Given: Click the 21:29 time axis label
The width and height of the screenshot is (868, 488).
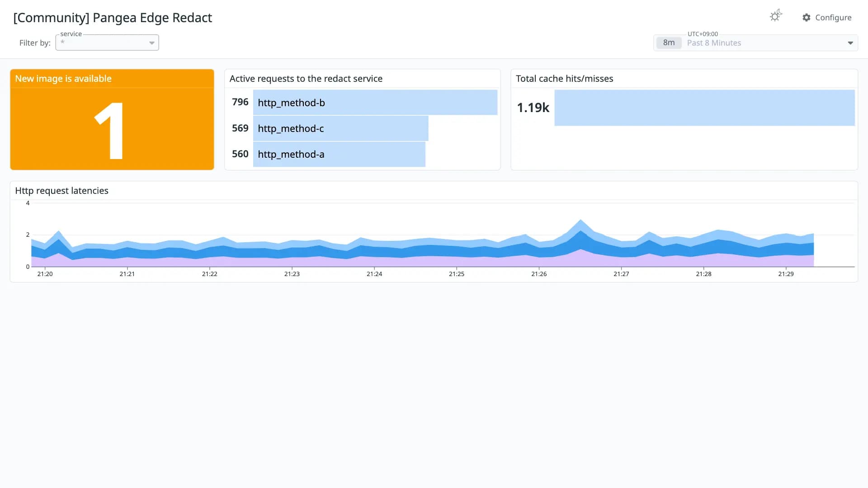Looking at the screenshot, I should click(x=786, y=274).
